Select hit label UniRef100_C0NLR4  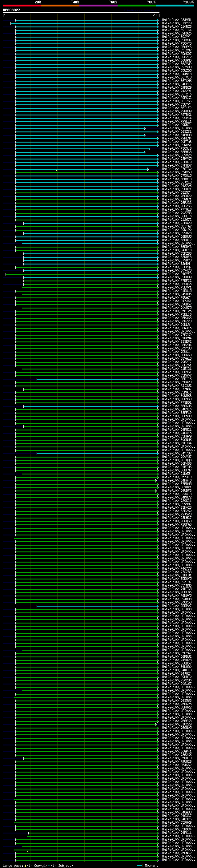pyautogui.click(x=177, y=325)
